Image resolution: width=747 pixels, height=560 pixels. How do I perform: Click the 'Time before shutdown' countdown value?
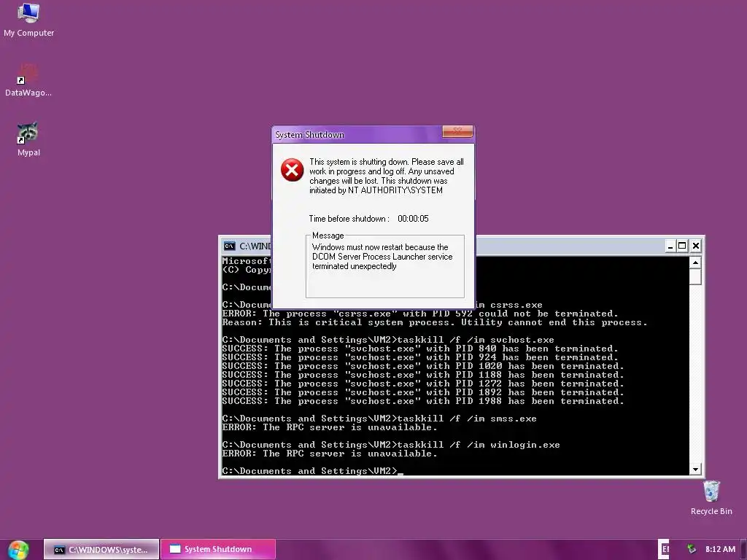413,219
